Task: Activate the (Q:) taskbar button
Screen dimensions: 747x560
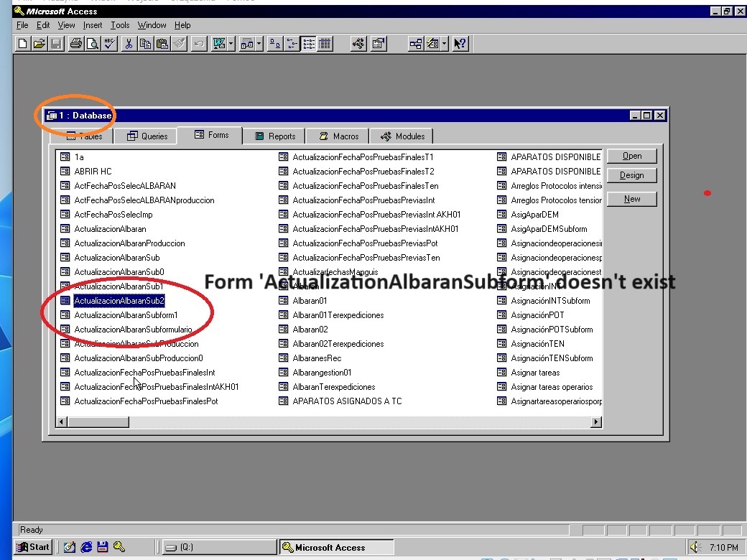Action: tap(220, 547)
